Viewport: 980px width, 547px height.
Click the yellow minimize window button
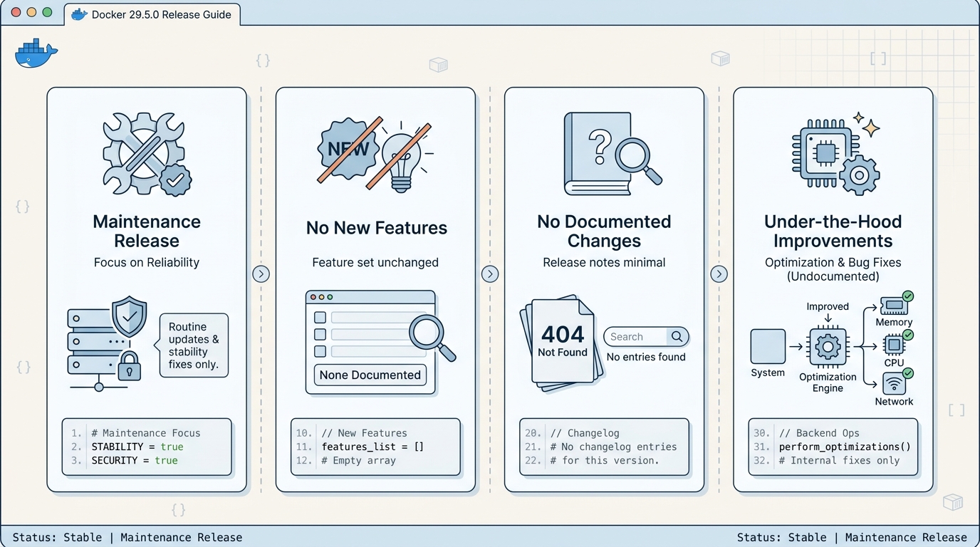point(31,12)
